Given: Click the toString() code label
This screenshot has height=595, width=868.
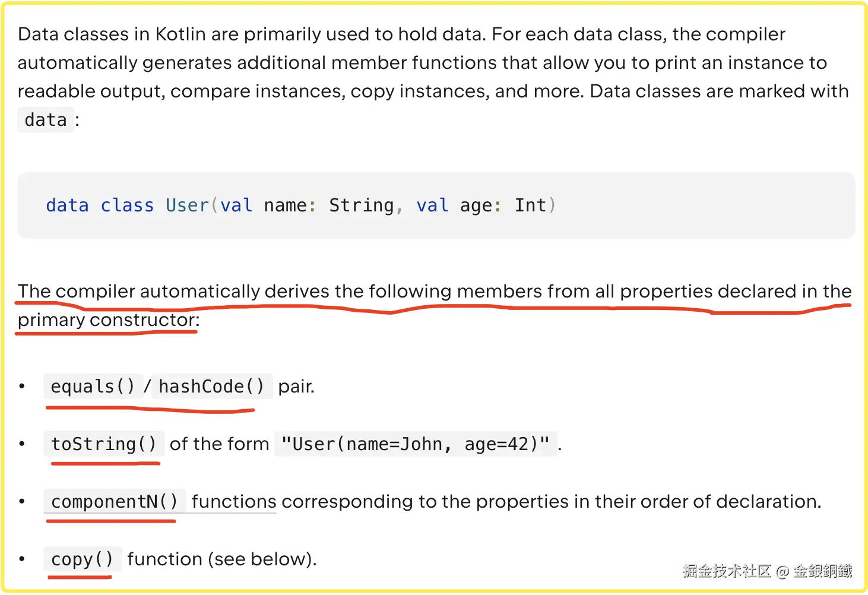Looking at the screenshot, I should 104,444.
